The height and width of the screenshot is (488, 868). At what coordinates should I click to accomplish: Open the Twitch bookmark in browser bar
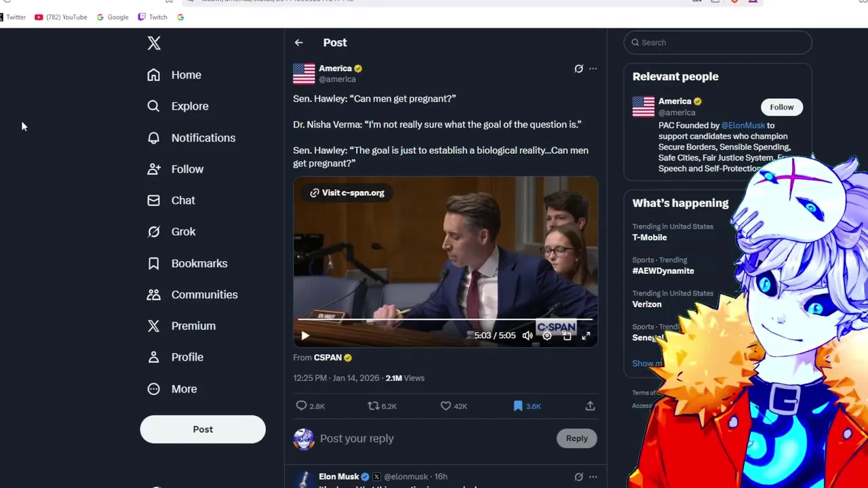[153, 17]
